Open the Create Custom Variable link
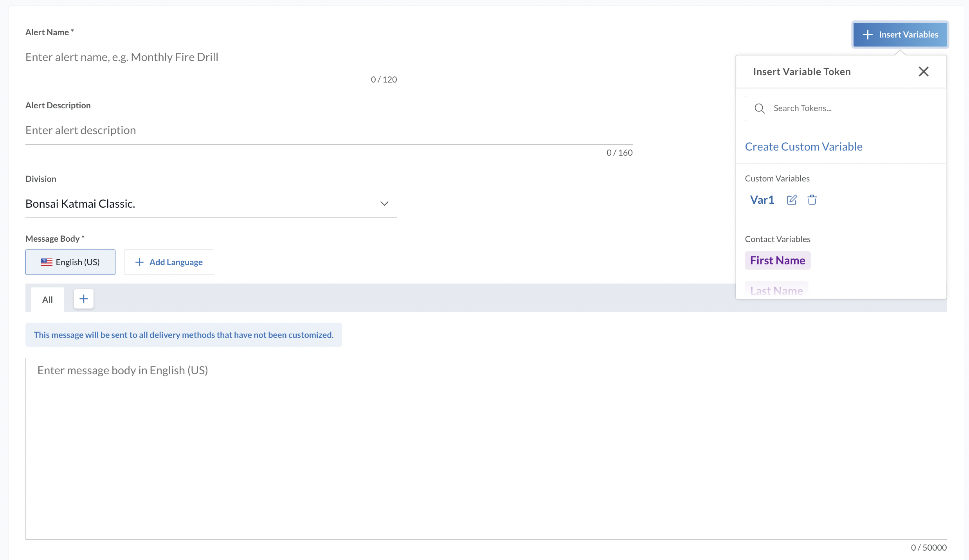The height and width of the screenshot is (560, 969). tap(803, 147)
